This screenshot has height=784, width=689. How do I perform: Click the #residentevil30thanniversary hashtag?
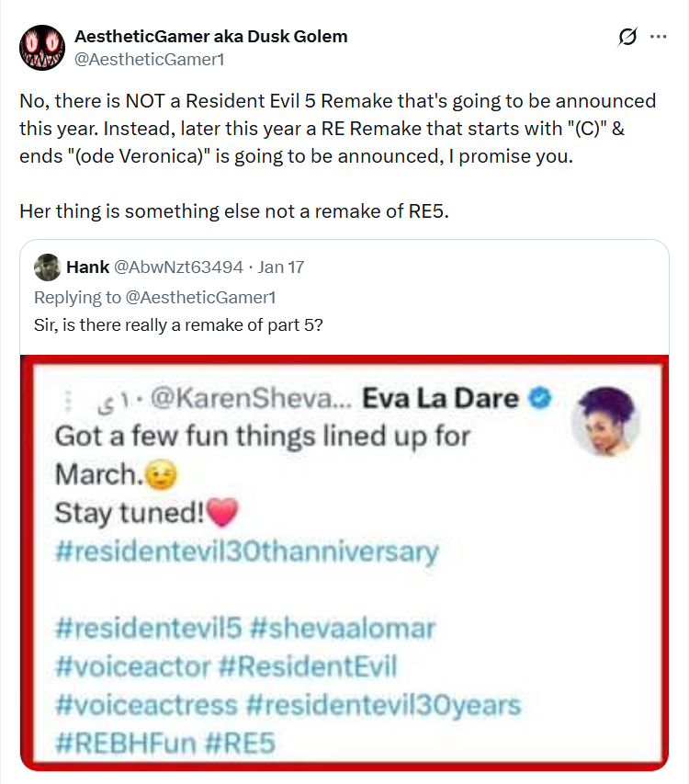tap(246, 552)
